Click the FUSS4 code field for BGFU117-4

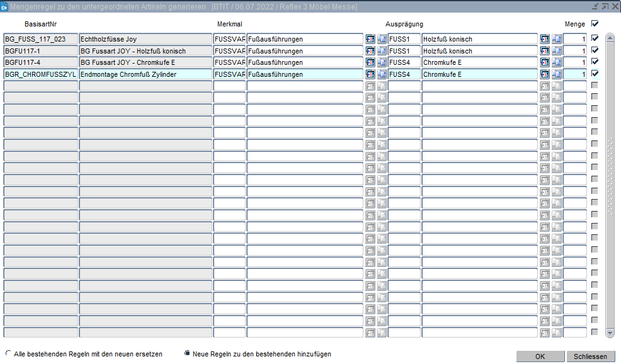point(404,62)
